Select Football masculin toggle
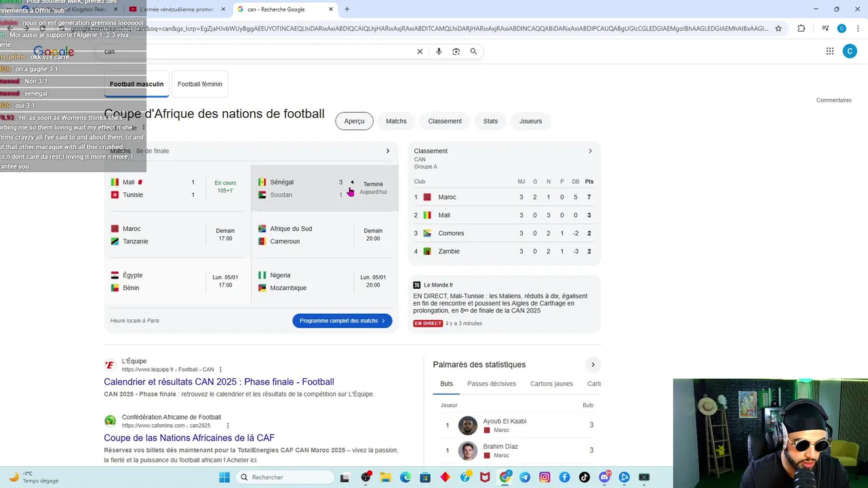Viewport: 868px width, 488px height. click(137, 84)
